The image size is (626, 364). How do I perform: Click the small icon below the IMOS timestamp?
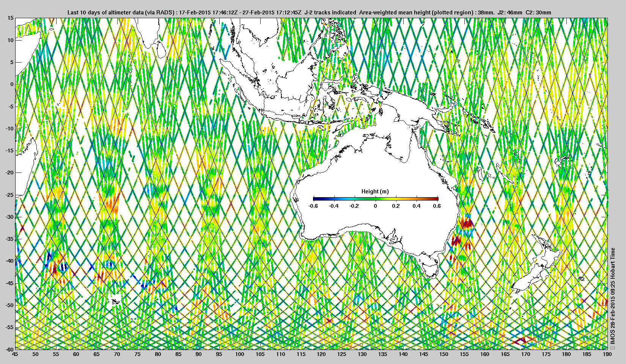click(612, 347)
